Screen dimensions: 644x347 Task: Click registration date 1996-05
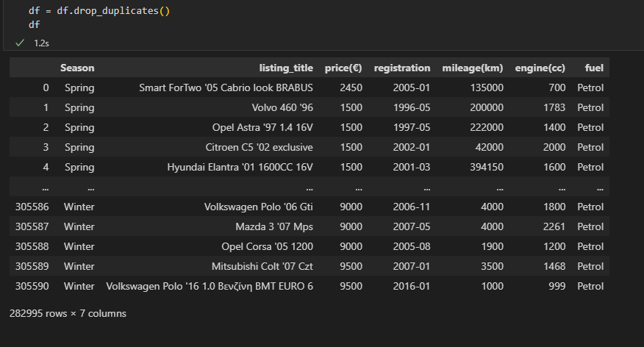[x=412, y=107]
